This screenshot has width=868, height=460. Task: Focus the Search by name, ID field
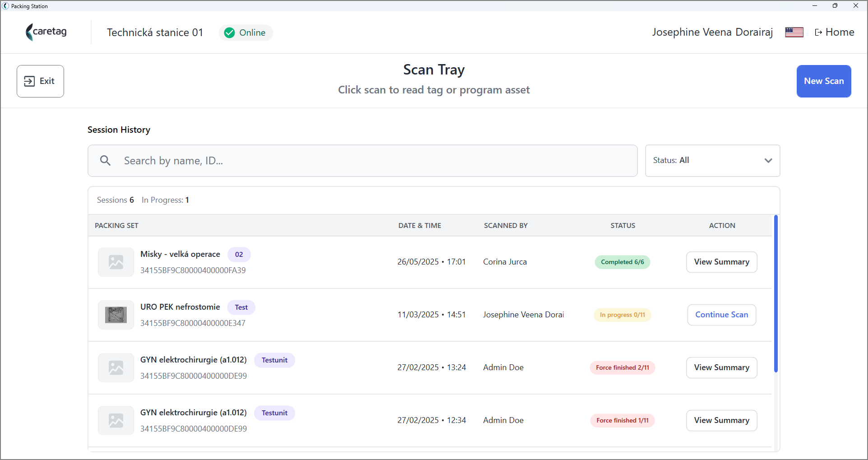pos(363,161)
